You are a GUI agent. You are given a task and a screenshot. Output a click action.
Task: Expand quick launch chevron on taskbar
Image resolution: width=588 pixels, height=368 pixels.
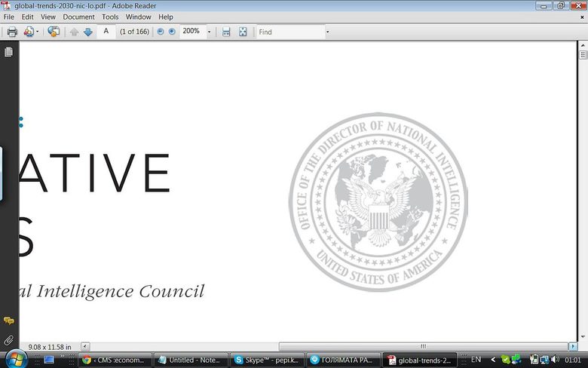coord(63,356)
